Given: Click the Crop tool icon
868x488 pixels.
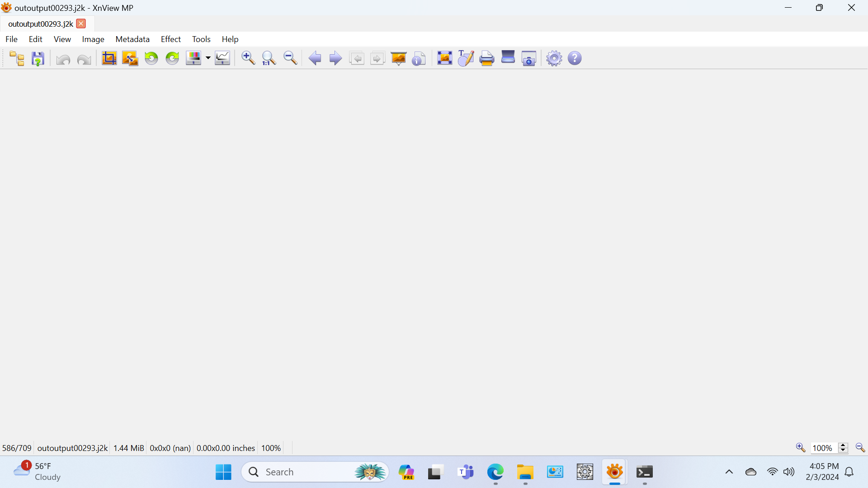Looking at the screenshot, I should pyautogui.click(x=109, y=58).
